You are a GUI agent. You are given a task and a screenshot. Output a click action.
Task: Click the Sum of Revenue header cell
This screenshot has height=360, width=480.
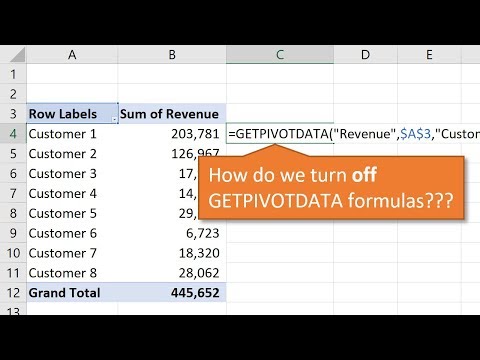coord(172,114)
